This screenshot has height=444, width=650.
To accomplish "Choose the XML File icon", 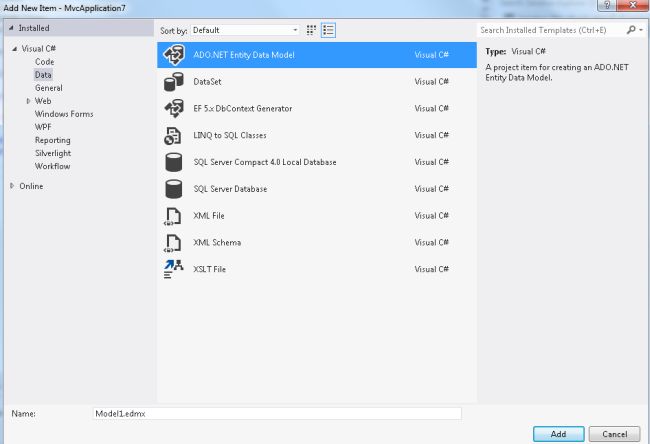I will tap(173, 216).
